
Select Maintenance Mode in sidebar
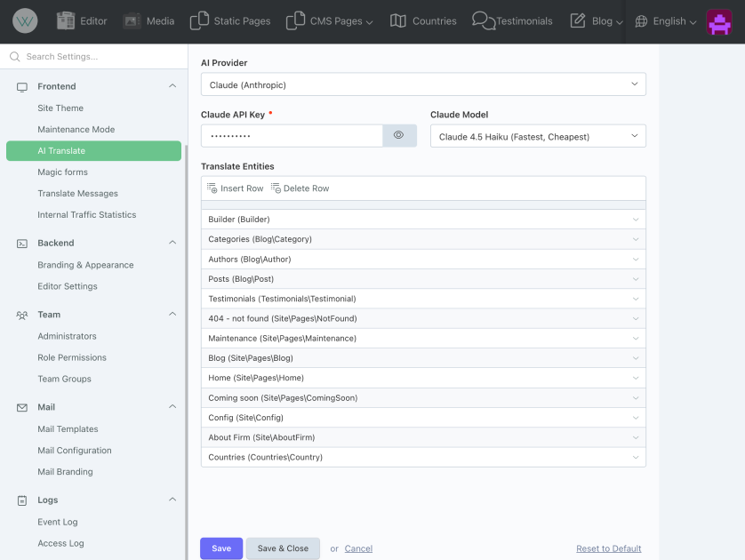76,130
